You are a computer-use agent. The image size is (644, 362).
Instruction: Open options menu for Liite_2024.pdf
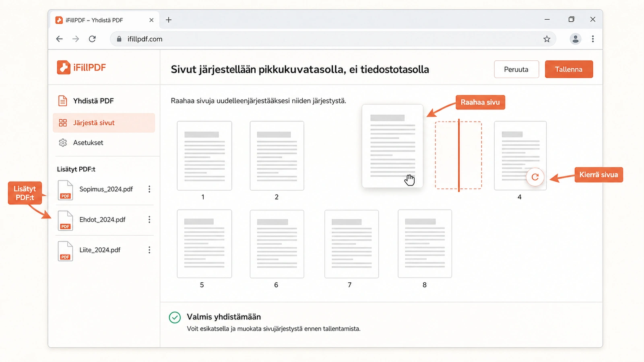pyautogui.click(x=149, y=250)
